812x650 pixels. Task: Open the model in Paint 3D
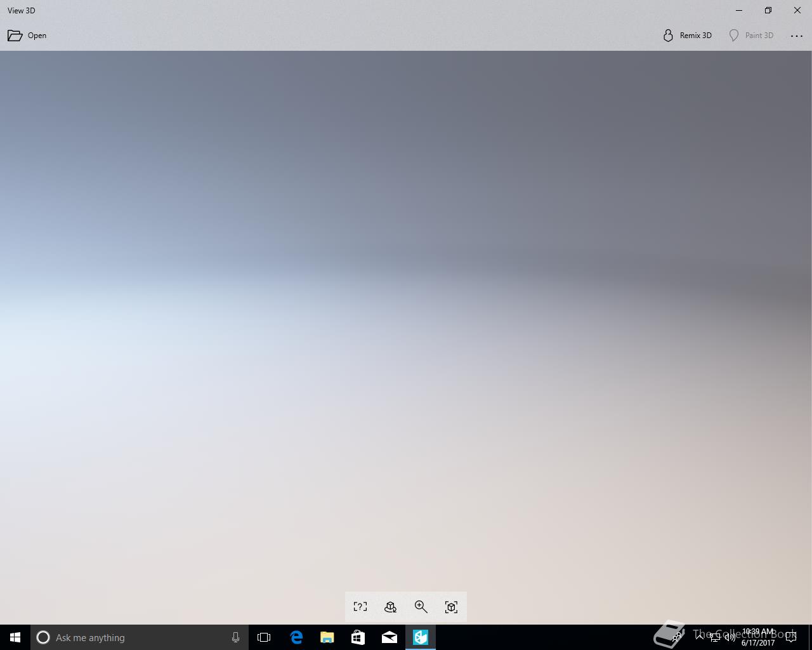point(751,36)
